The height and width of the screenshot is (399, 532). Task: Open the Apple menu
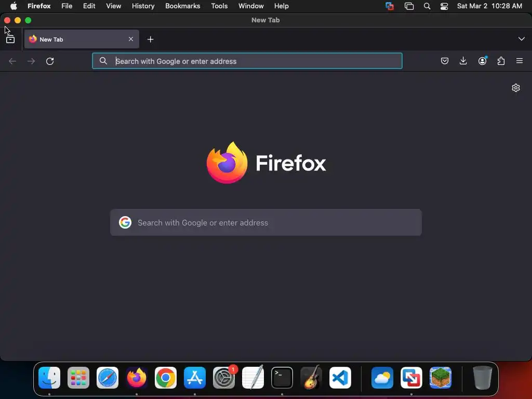click(14, 6)
